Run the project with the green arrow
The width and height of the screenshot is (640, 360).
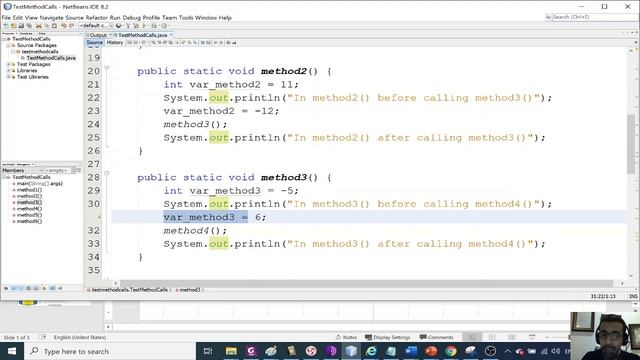click(144, 26)
